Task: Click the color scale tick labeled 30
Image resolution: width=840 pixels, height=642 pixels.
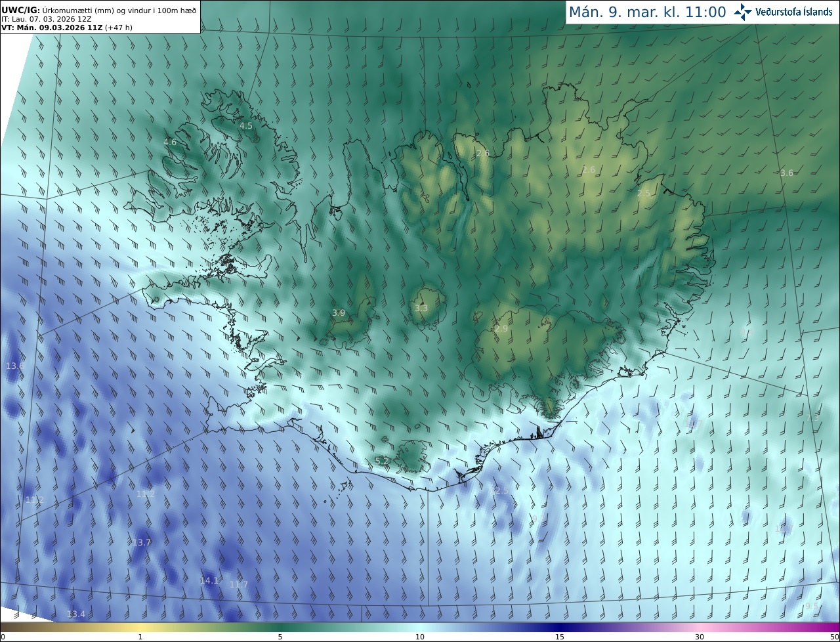Action: pyautogui.click(x=700, y=637)
